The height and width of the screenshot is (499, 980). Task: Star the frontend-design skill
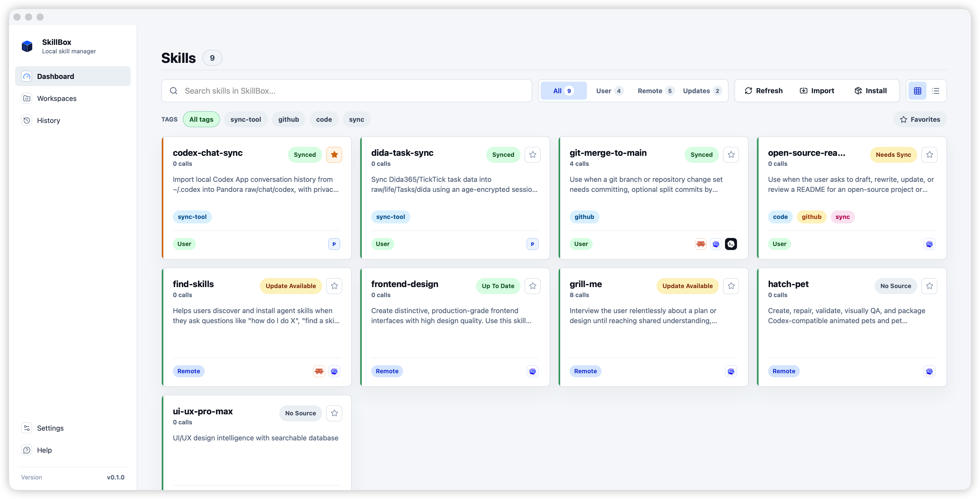tap(533, 286)
